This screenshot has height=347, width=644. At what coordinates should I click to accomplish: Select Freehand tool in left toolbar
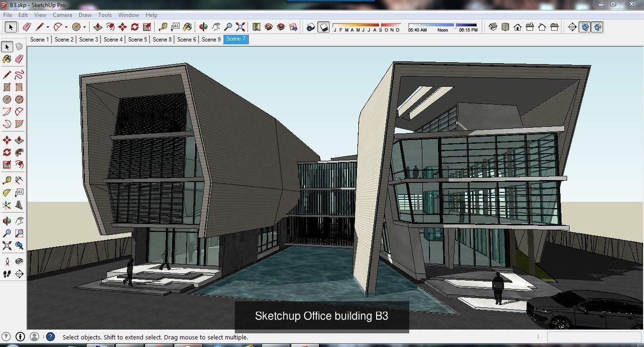point(19,75)
